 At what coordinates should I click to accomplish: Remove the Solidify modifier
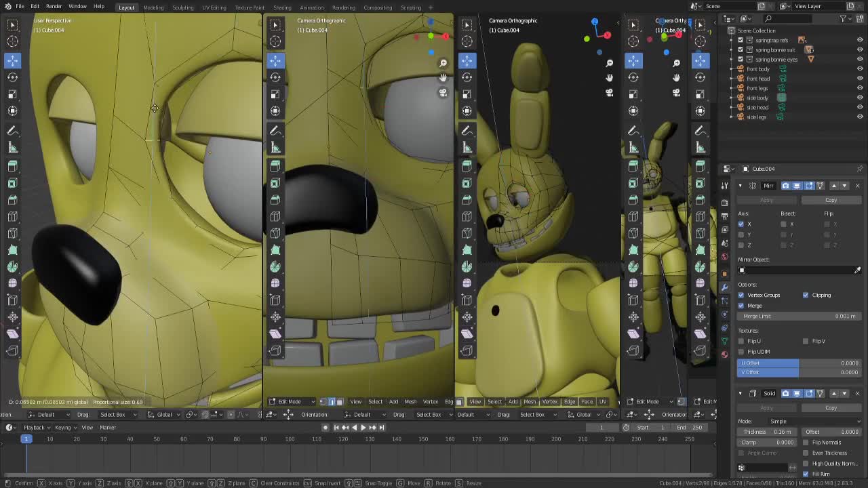pyautogui.click(x=857, y=393)
